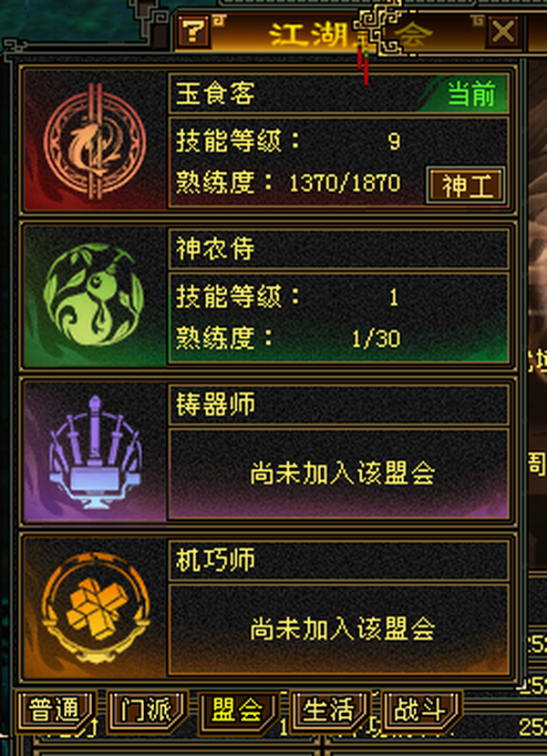Image resolution: width=547 pixels, height=756 pixels.
Task: Click the red 玉食客 chopsticks emblem icon
Action: [95, 140]
